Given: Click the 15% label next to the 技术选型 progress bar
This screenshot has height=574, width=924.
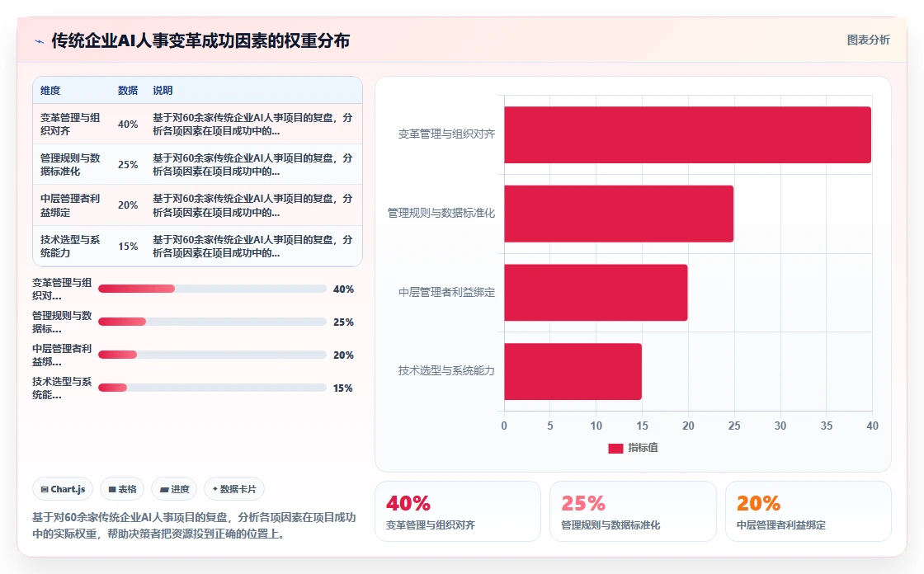Looking at the screenshot, I should click(343, 388).
